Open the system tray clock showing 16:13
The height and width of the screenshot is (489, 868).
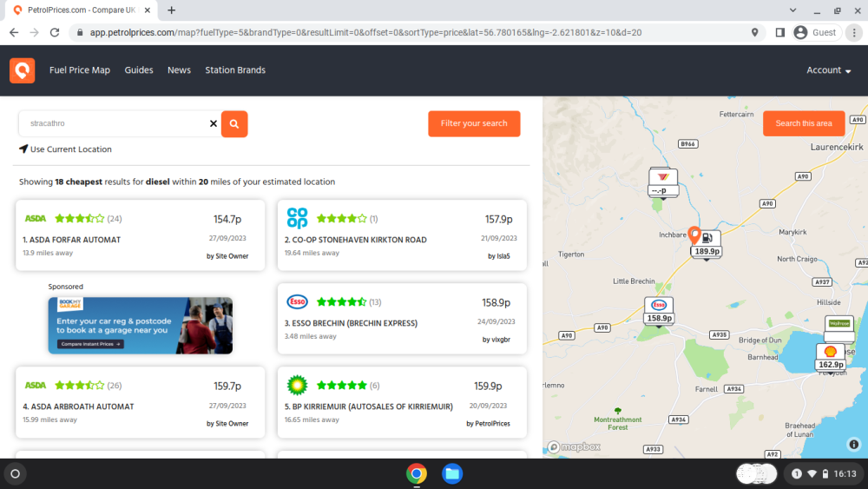pos(845,473)
